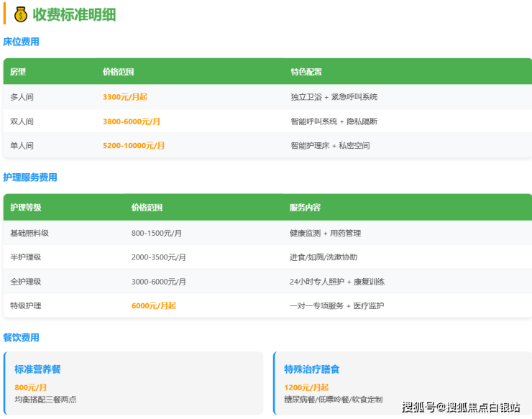Select the 餐饮费用 section heading
532x419 pixels.
21,337
